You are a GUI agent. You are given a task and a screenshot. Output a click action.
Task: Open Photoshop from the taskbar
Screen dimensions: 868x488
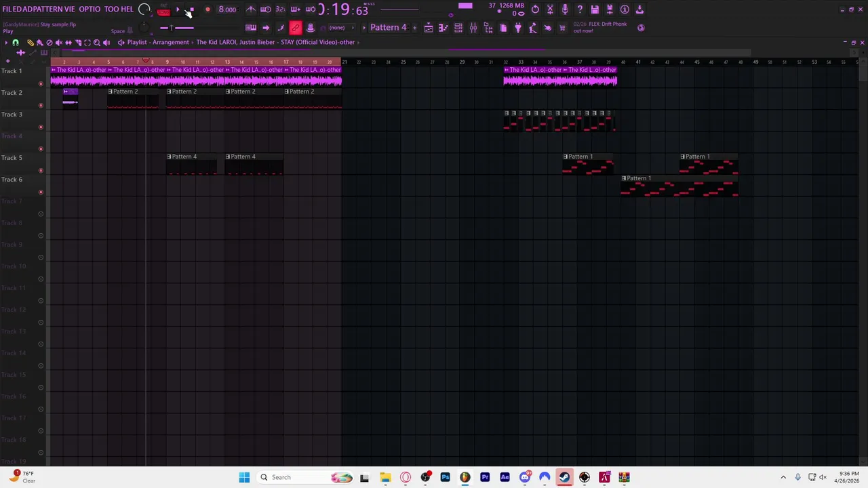click(446, 477)
